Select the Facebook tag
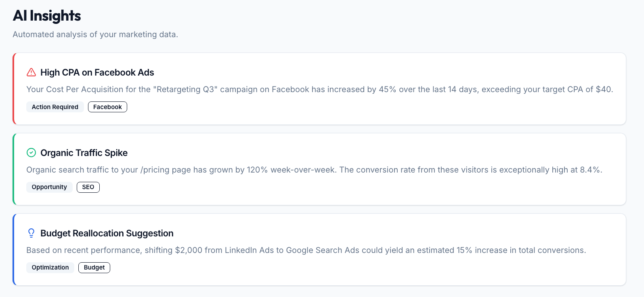 [x=107, y=107]
